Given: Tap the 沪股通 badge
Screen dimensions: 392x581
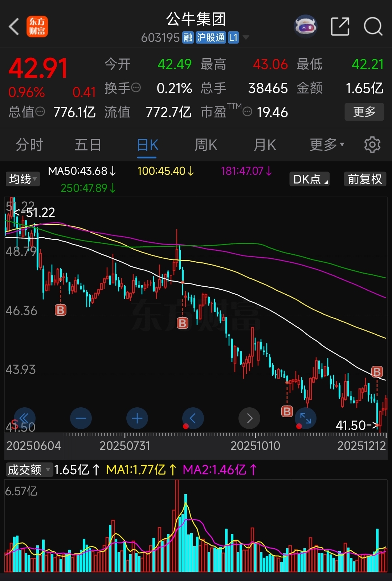Looking at the screenshot, I should coord(211,37).
